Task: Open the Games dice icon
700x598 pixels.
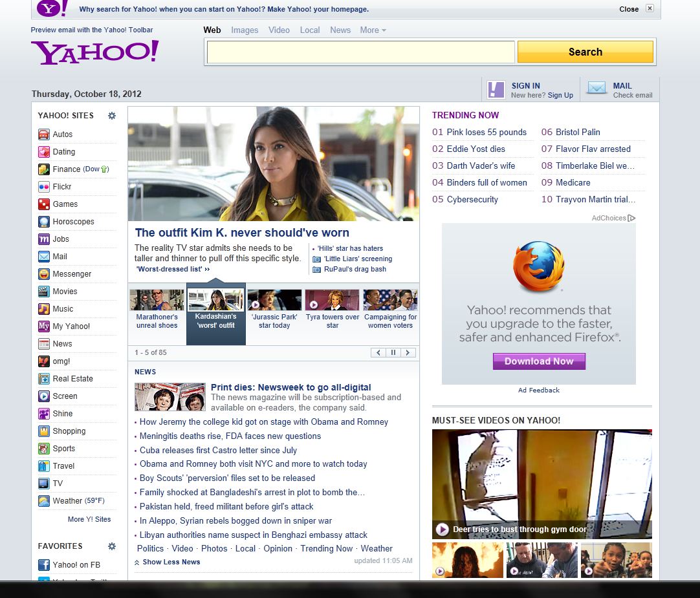Action: pos(43,204)
